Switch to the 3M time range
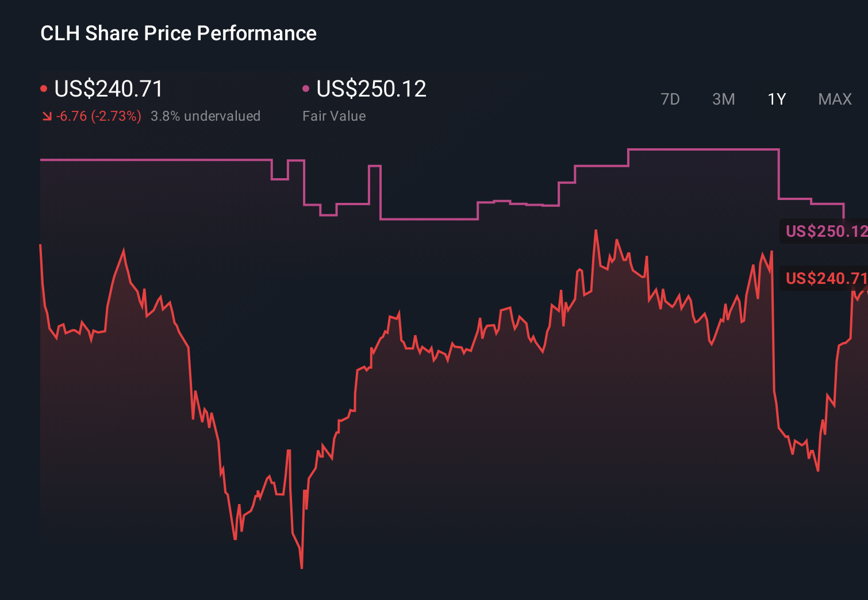The height and width of the screenshot is (600, 868). tap(723, 99)
